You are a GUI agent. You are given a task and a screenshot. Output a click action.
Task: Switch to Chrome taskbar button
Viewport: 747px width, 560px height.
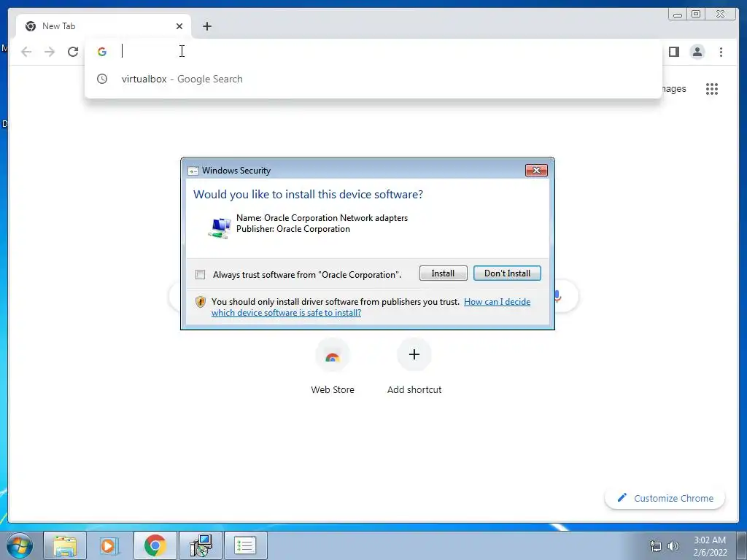(155, 545)
